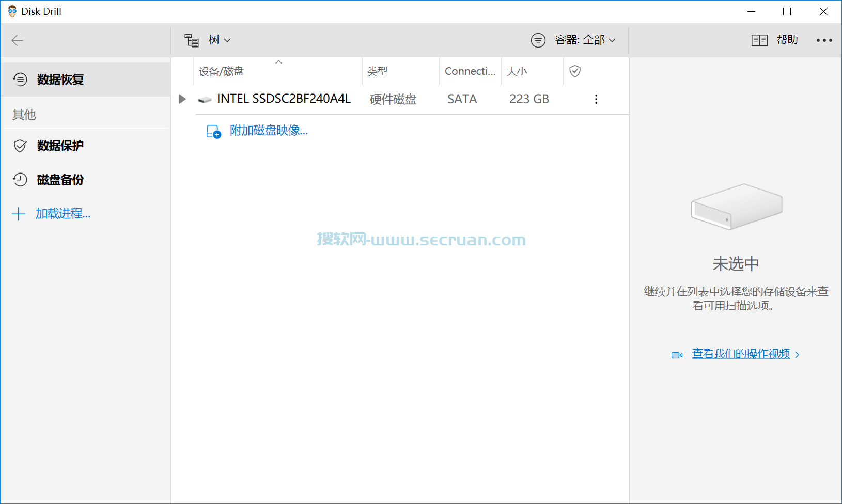842x504 pixels.
Task: Click the shield icon beside 数据保护
Action: (x=20, y=146)
